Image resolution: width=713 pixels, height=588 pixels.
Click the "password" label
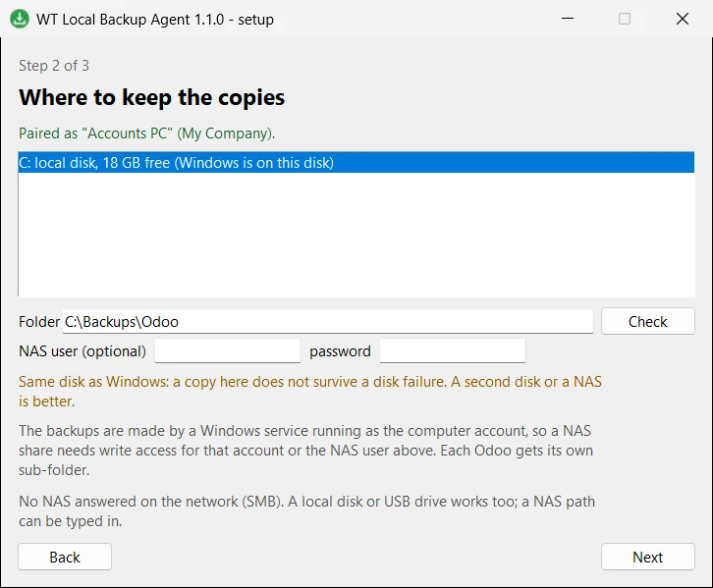pyautogui.click(x=340, y=351)
